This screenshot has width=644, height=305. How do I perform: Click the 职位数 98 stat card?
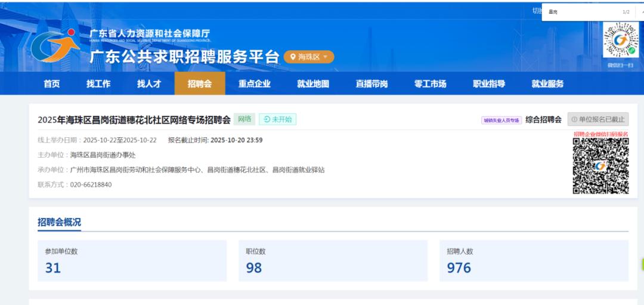333,261
